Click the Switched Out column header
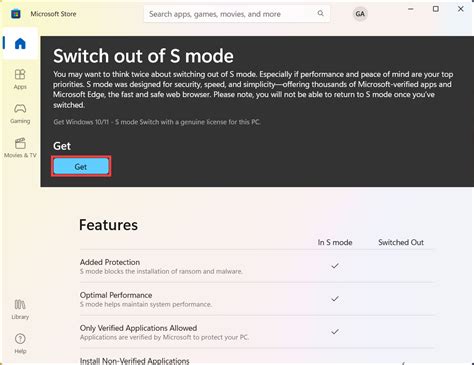The image size is (474, 365). (401, 242)
